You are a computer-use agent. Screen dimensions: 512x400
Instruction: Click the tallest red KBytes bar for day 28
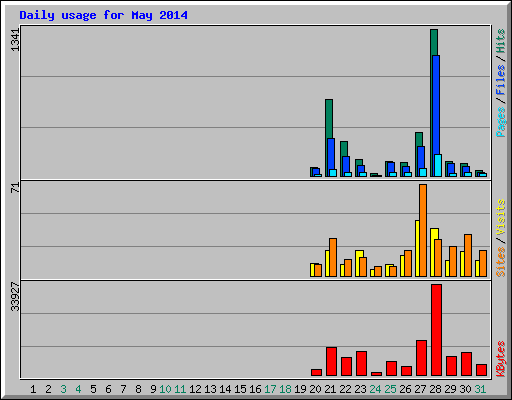(436, 330)
